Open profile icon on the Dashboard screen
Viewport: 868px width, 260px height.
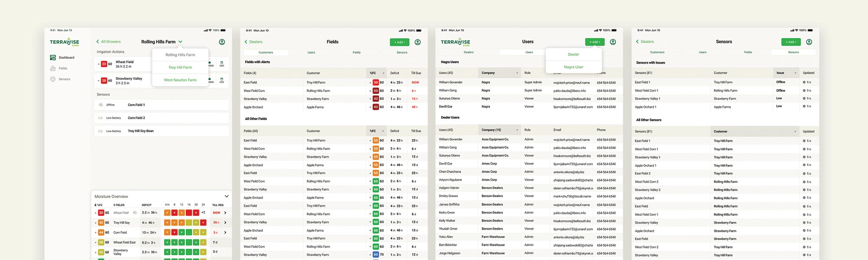[x=222, y=42]
